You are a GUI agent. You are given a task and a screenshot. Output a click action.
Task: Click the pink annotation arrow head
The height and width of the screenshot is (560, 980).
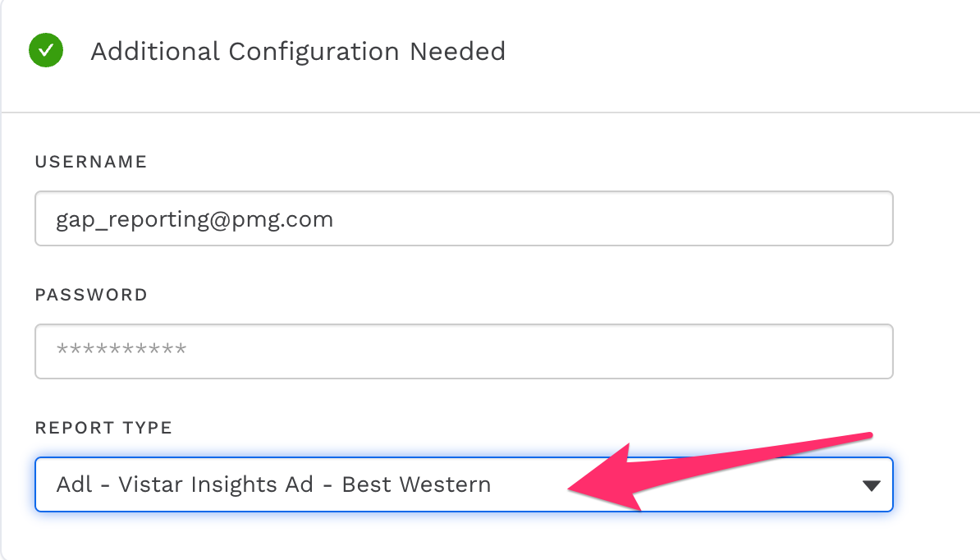click(x=584, y=484)
